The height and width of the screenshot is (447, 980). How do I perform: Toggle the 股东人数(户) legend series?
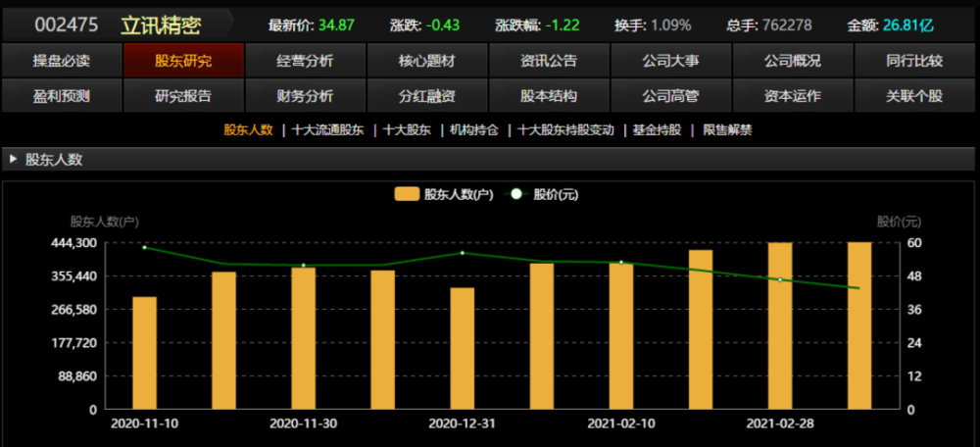(444, 194)
